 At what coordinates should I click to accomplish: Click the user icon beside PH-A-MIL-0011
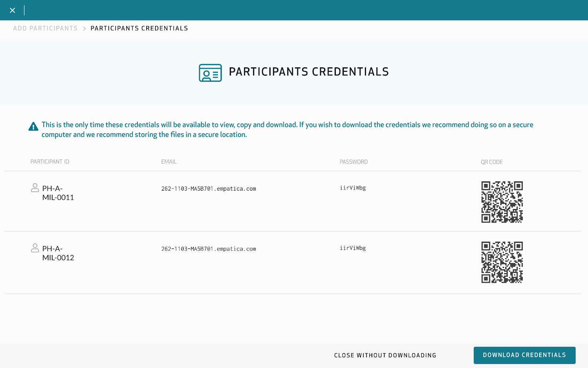tap(35, 188)
